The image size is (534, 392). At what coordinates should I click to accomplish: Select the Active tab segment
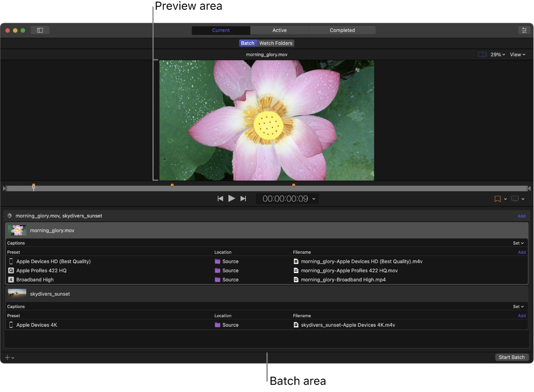(x=279, y=30)
